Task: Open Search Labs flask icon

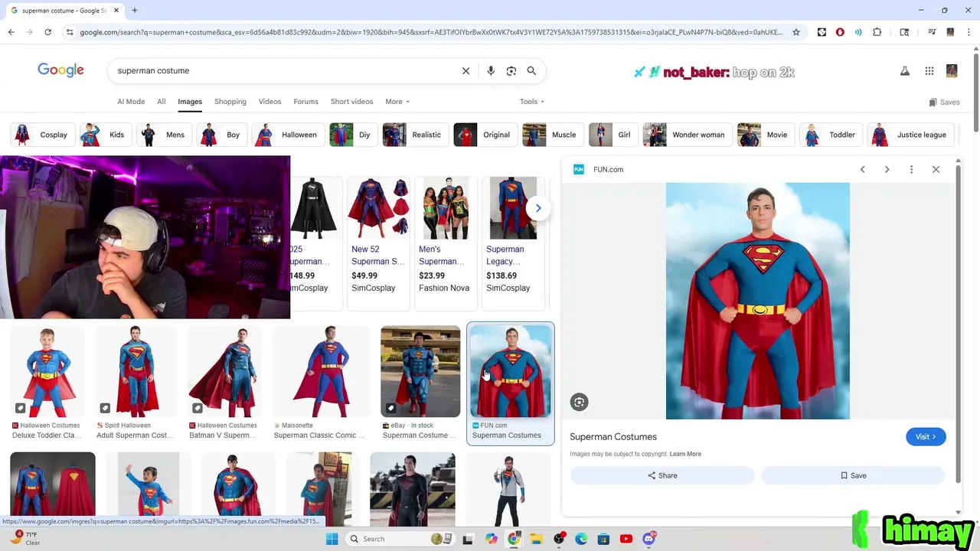Action: (x=904, y=71)
